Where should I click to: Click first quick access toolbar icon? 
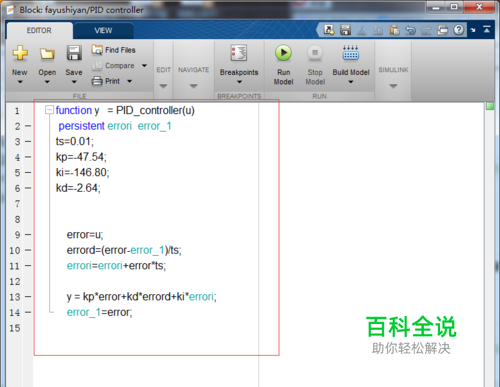point(329,30)
